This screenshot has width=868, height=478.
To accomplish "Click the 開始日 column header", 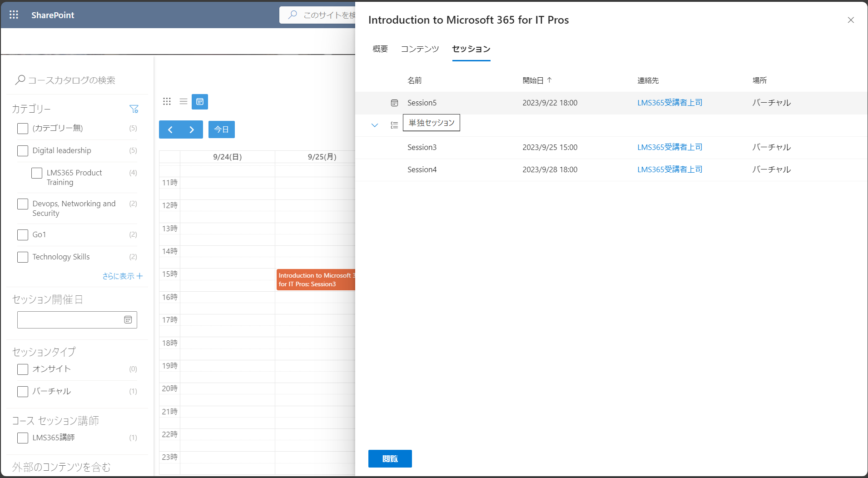I will (x=533, y=80).
